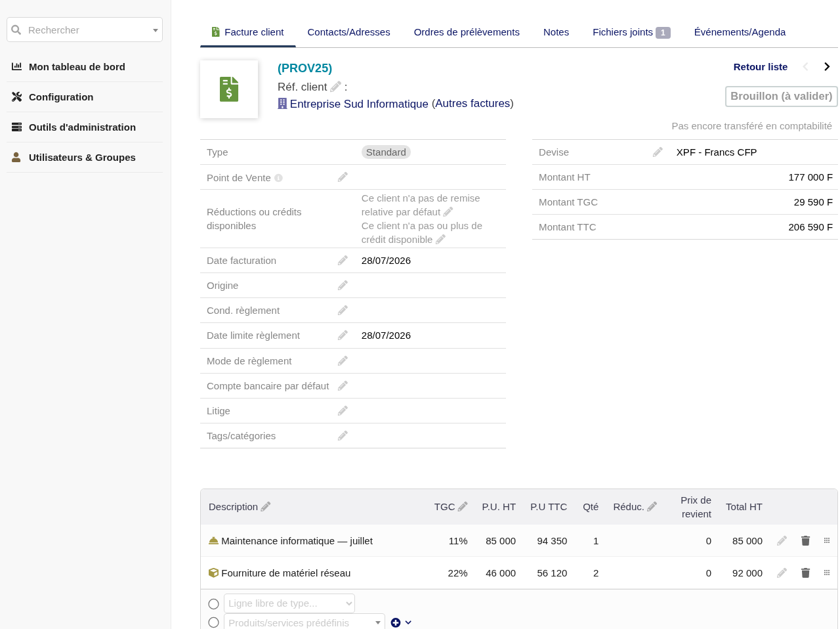Open the Produits/services prédéfinis combo box
Image resolution: width=840 pixels, height=629 pixels.
click(304, 622)
